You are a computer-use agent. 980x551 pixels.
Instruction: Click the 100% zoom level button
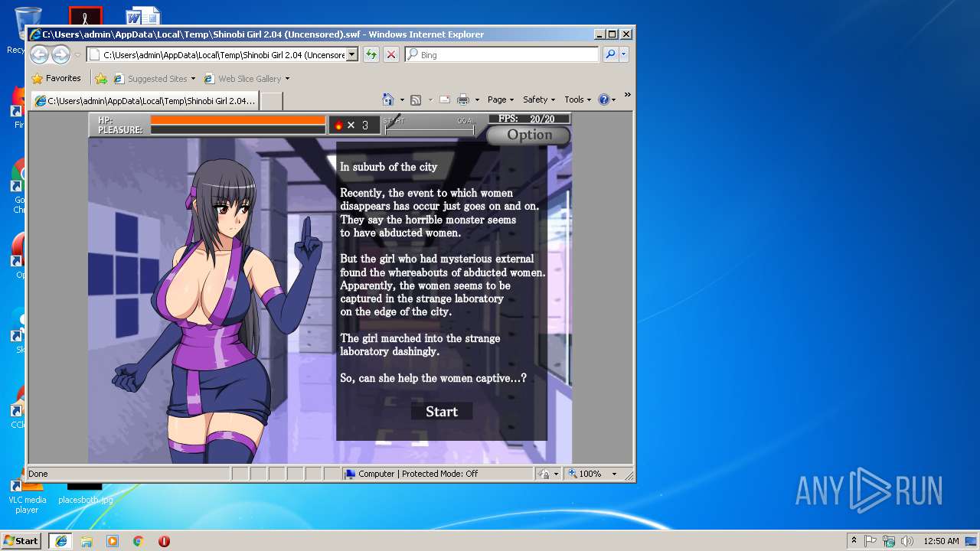pos(585,474)
